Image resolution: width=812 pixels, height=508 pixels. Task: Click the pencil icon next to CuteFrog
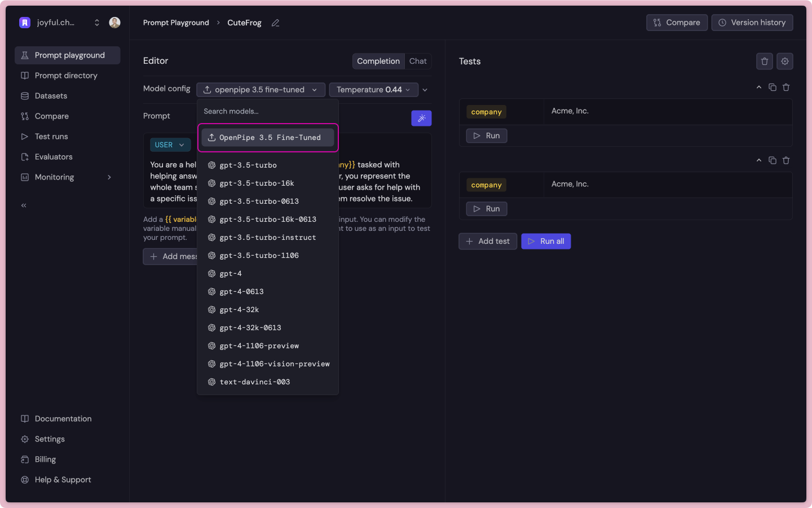pyautogui.click(x=275, y=23)
